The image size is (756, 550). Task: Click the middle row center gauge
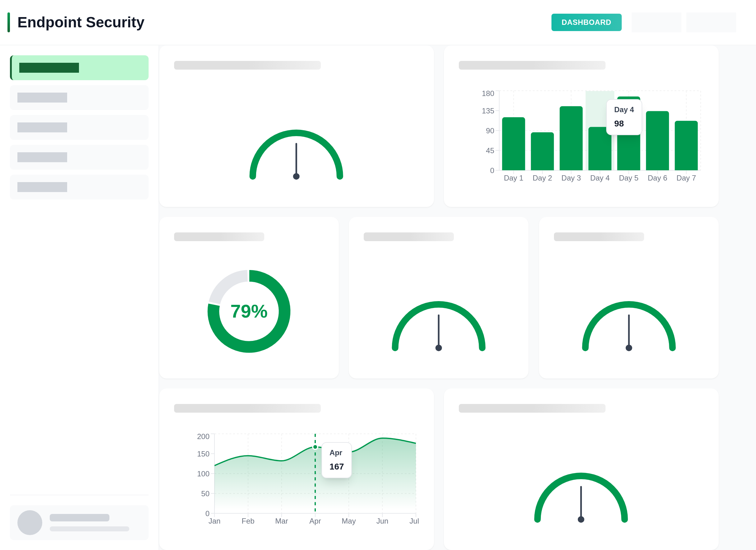click(438, 328)
